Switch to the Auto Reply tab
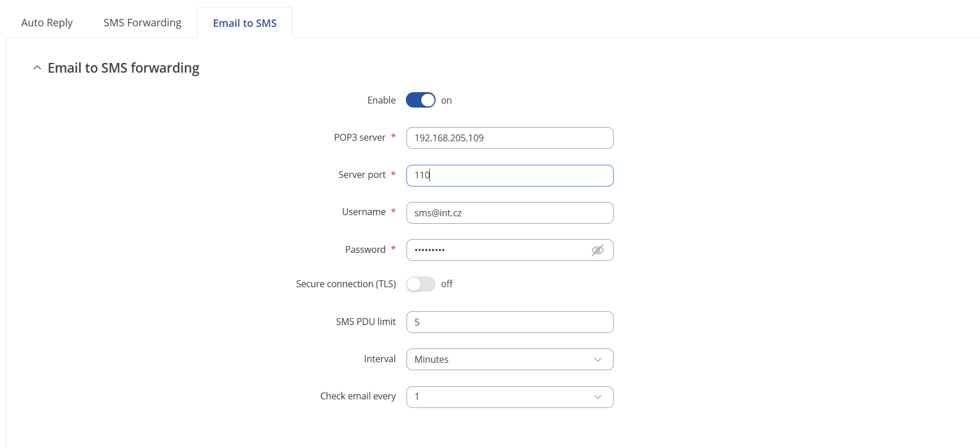Viewport: 980px width, 448px height. (x=47, y=23)
